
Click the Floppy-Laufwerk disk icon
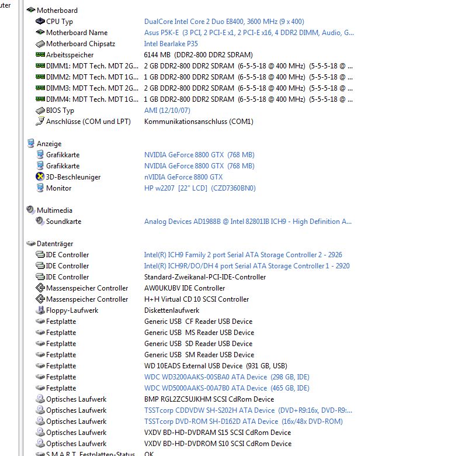40,310
